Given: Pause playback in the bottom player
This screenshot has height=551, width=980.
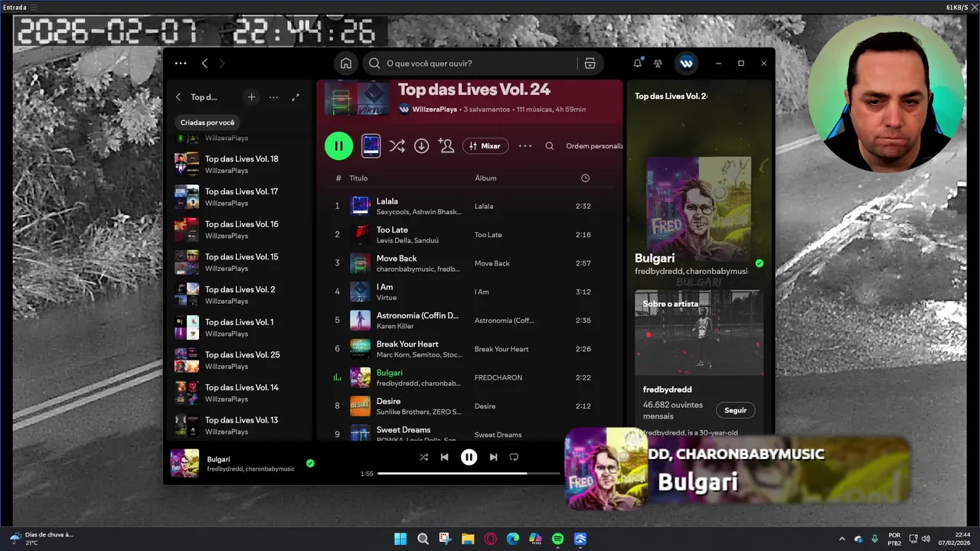Looking at the screenshot, I should [469, 457].
